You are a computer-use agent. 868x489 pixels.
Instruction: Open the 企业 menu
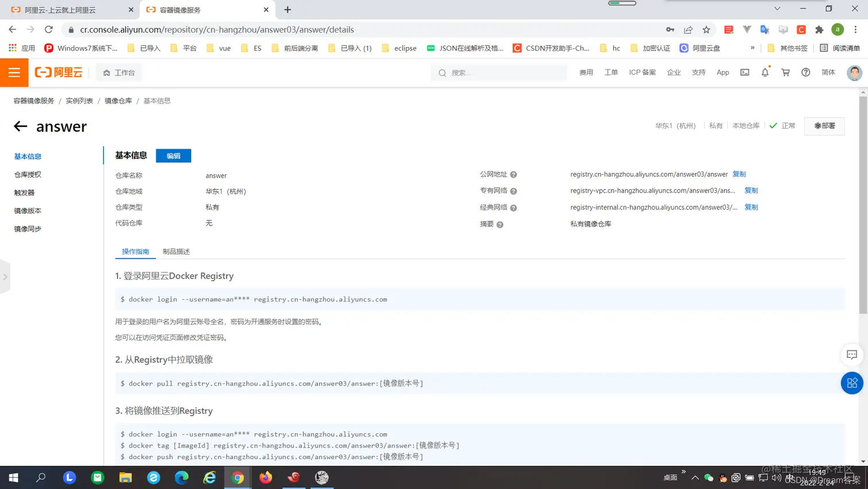pos(674,72)
